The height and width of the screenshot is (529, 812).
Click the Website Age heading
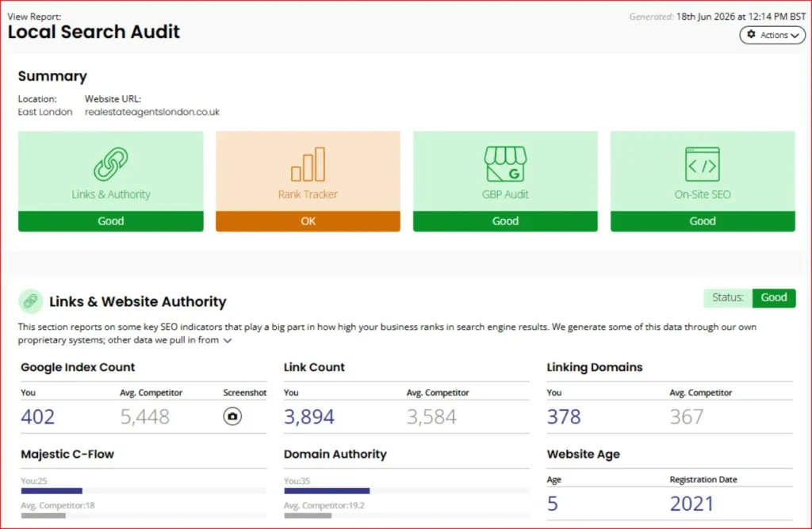coord(583,454)
